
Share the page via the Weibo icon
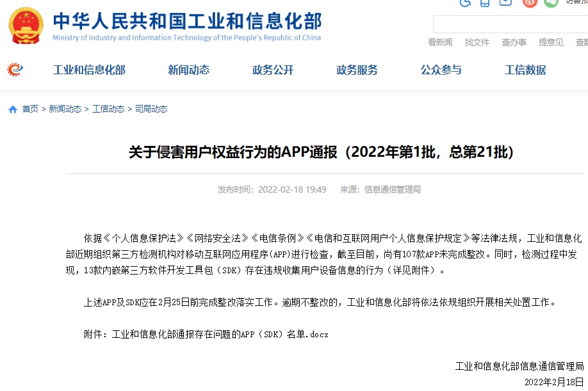tap(529, 4)
